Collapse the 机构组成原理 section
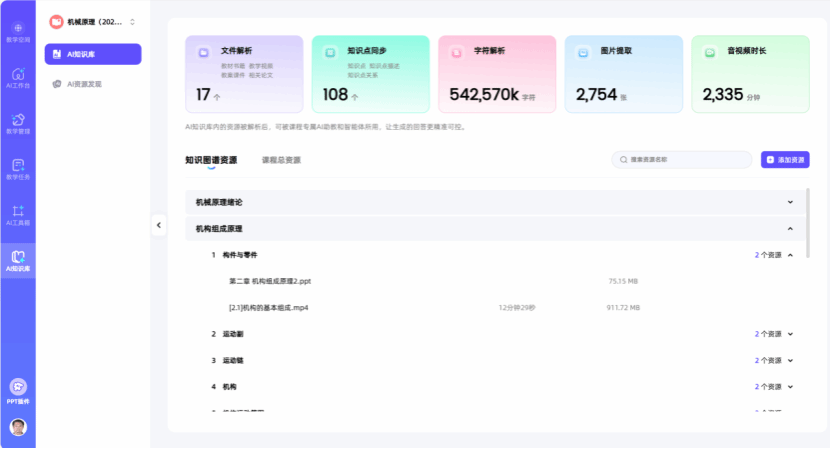Screen dimensions: 830x449 coord(790,229)
